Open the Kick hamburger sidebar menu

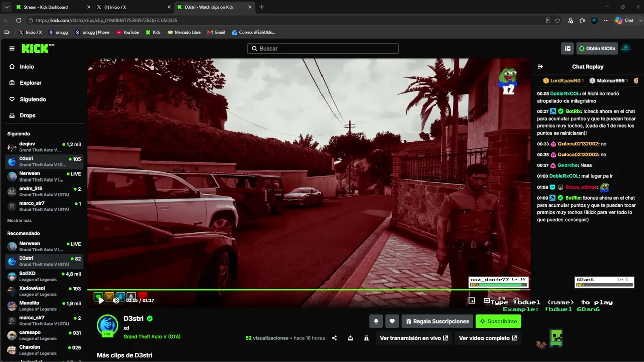(x=12, y=48)
